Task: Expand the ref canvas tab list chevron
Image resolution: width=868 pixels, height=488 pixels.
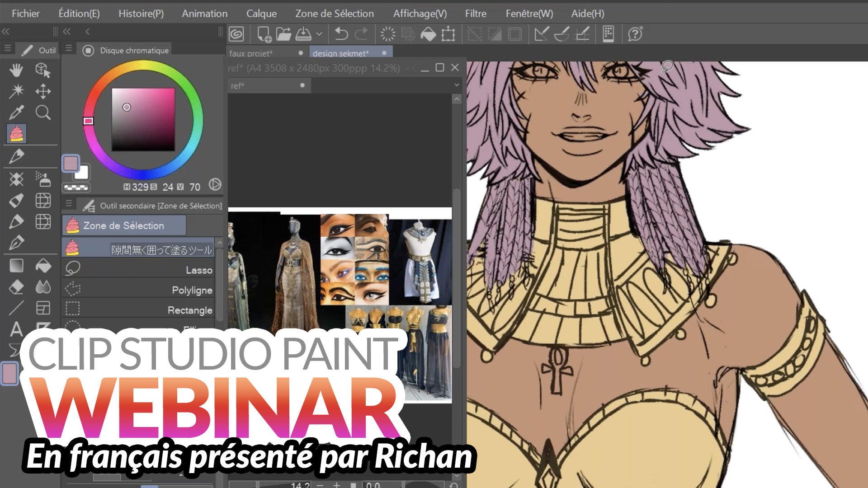Action: point(457,85)
